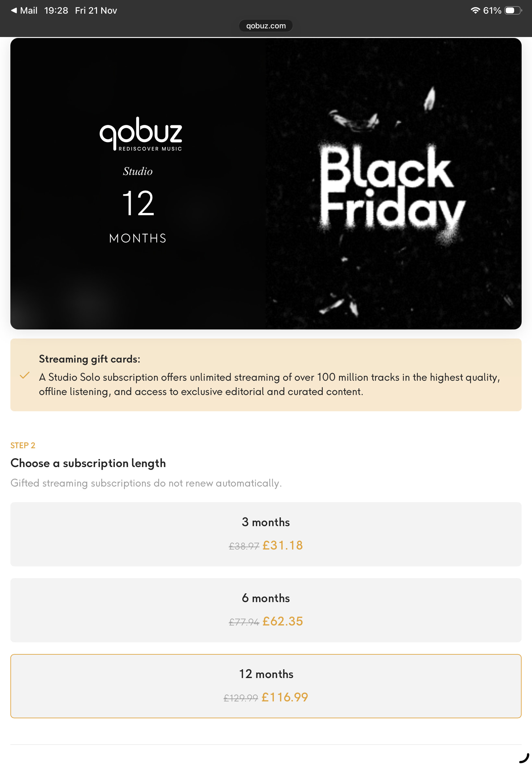Tap the battery icon in status bar

(513, 10)
